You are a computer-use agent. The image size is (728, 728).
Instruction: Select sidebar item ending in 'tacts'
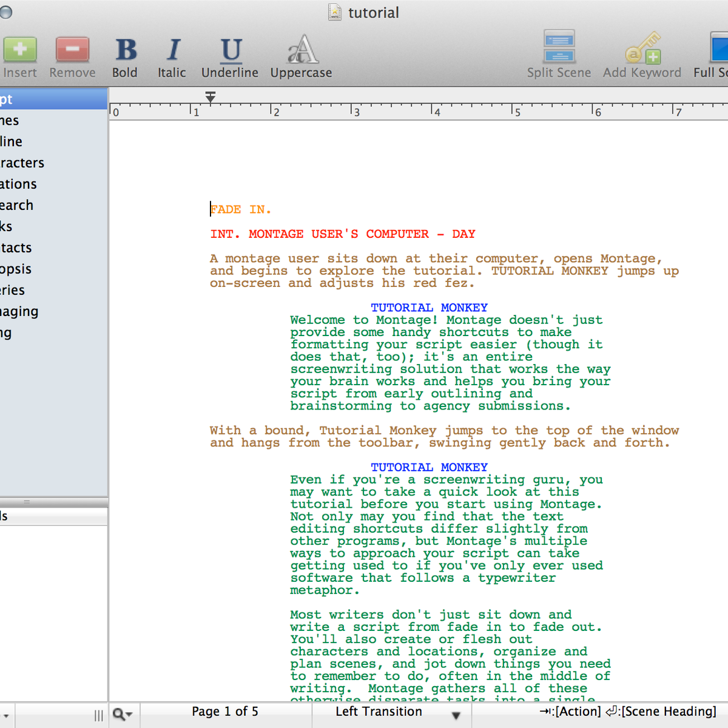click(x=54, y=248)
